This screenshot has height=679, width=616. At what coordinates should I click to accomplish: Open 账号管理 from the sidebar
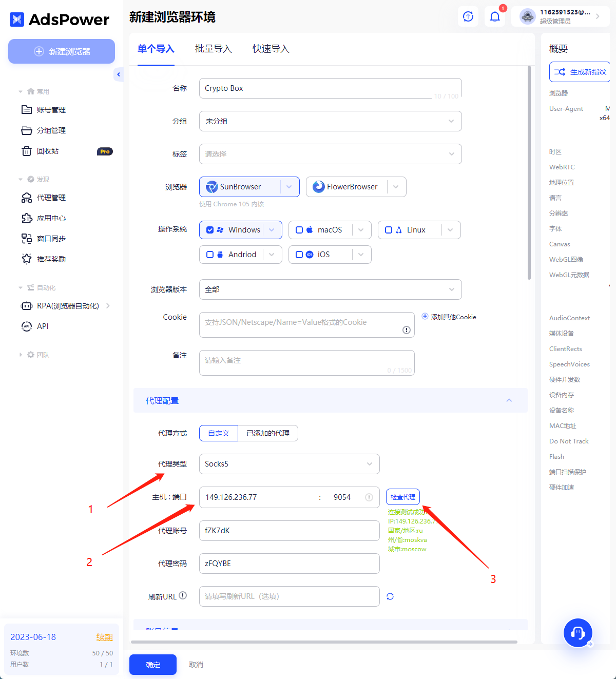point(51,110)
